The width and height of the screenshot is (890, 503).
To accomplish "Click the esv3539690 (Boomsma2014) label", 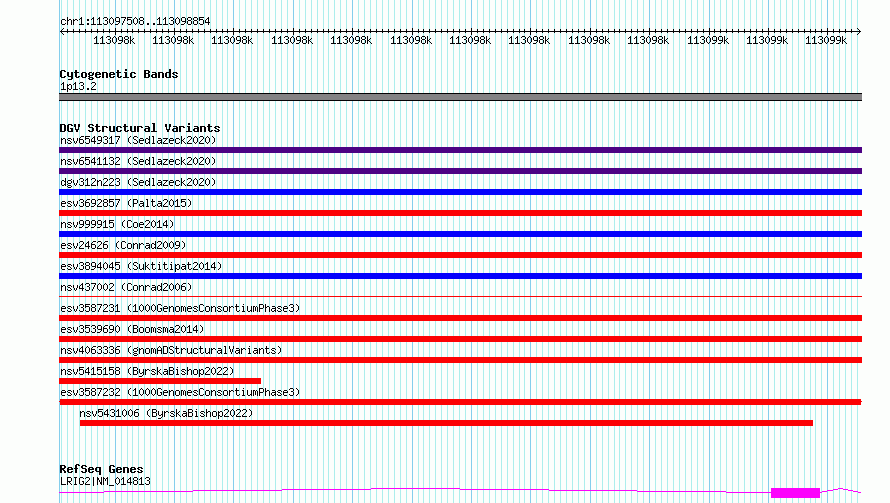I will tap(132, 329).
